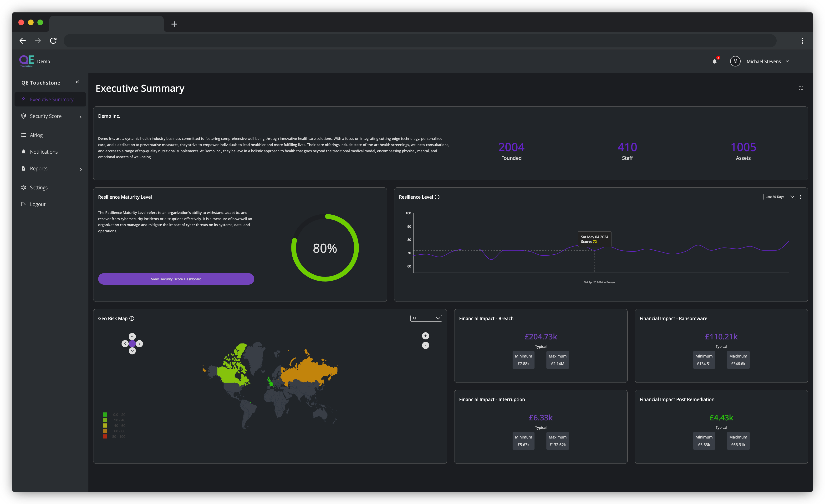Click Geo Risk Map info icon

pos(132,319)
